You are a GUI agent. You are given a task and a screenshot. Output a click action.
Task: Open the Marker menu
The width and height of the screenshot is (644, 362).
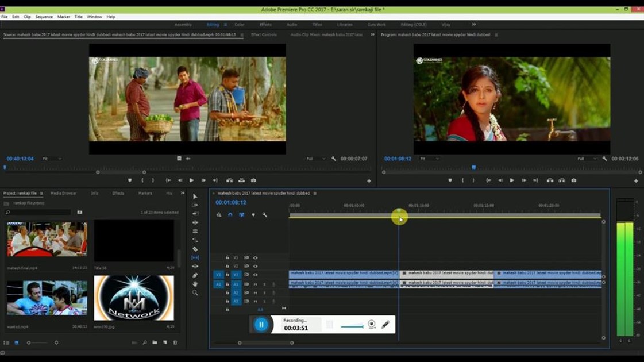(64, 17)
